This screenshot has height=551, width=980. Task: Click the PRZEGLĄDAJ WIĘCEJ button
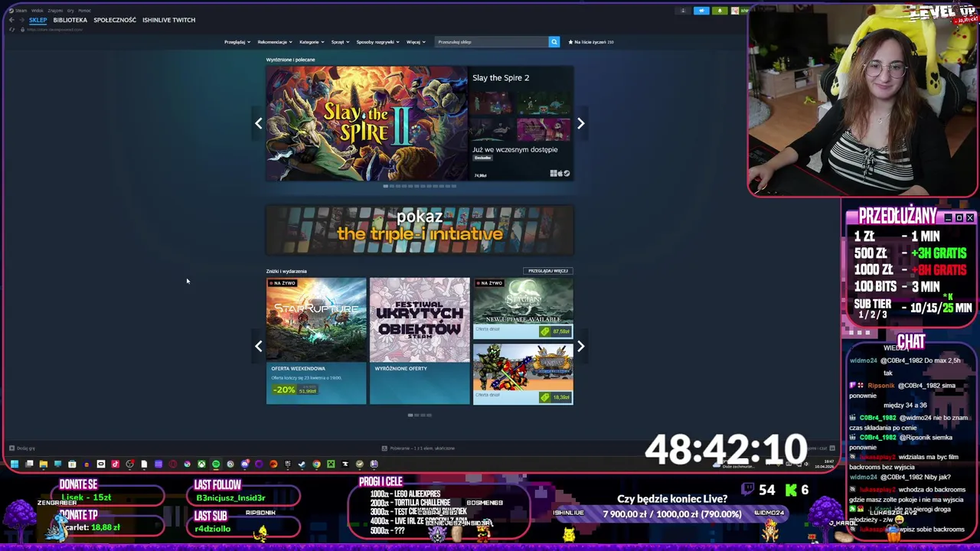pos(548,271)
